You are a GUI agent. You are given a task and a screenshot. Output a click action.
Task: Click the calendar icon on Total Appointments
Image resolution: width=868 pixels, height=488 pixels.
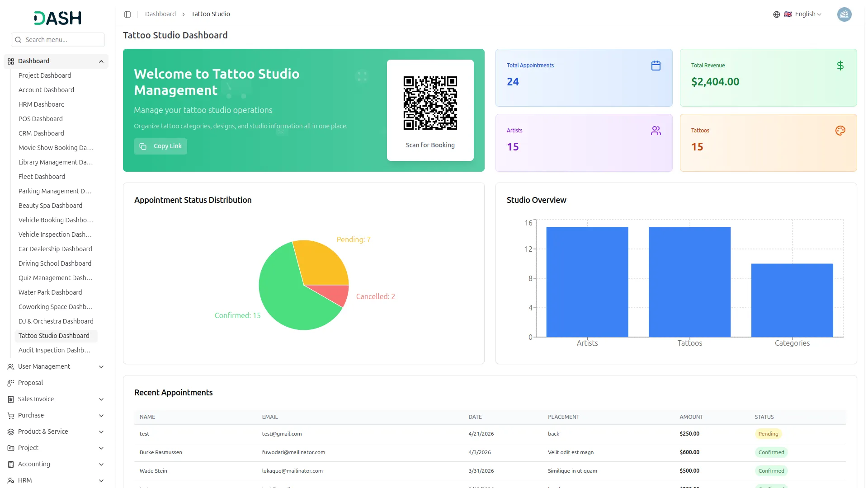click(x=656, y=66)
